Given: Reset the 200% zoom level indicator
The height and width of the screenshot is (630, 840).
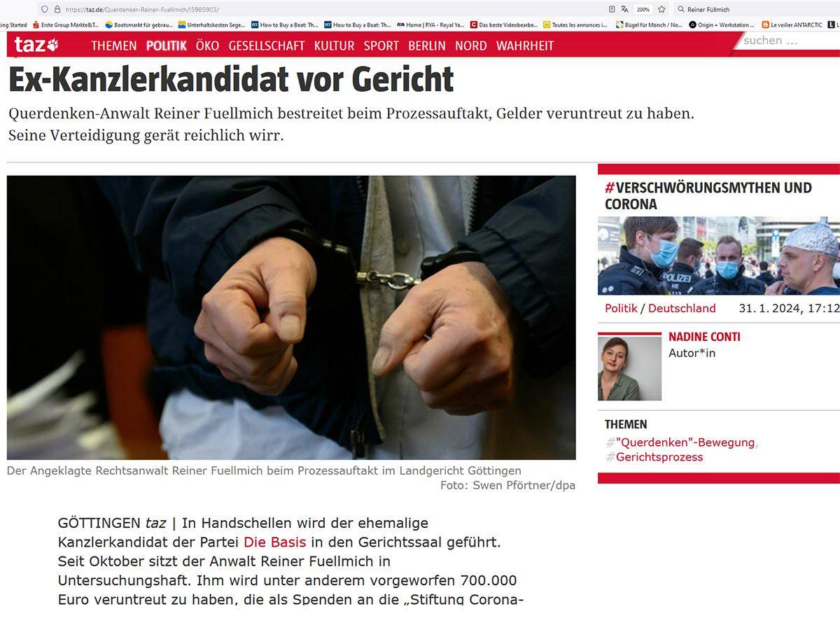Looking at the screenshot, I should click(x=643, y=10).
